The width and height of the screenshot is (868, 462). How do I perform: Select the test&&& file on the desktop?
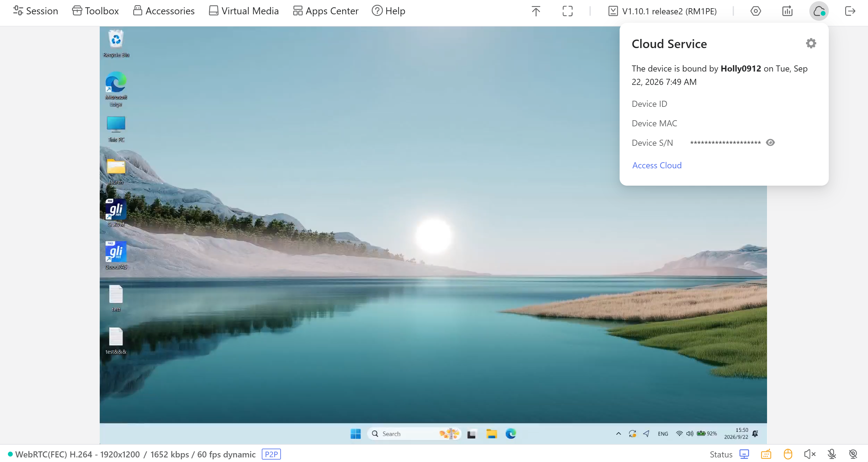[116, 341]
